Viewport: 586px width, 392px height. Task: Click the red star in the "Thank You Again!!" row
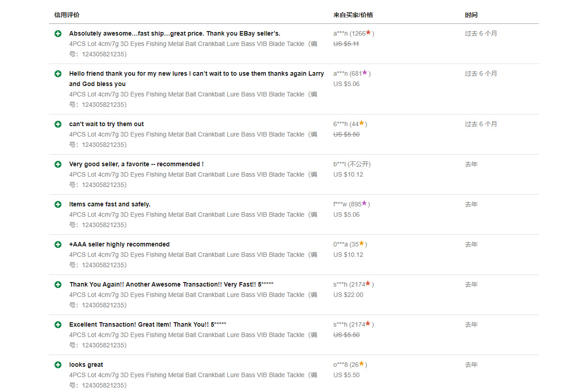(368, 283)
